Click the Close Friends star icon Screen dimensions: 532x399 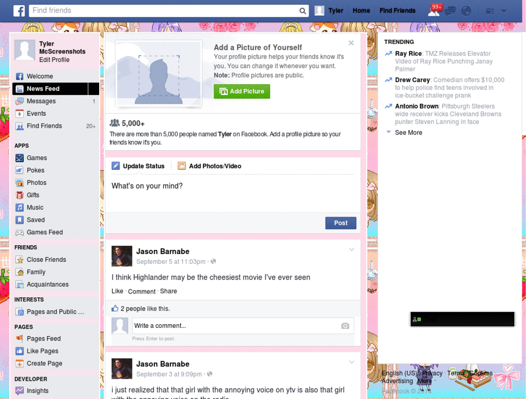(x=20, y=260)
